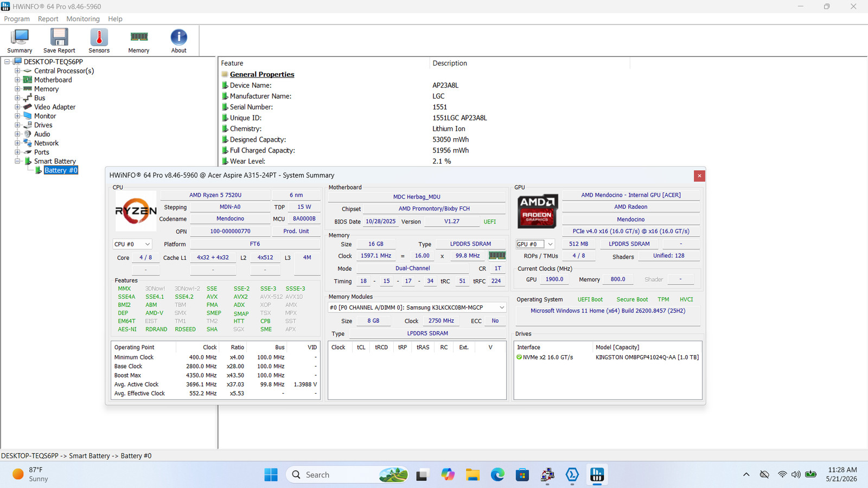The image size is (868, 488).
Task: Open the Help menu
Action: [115, 19]
